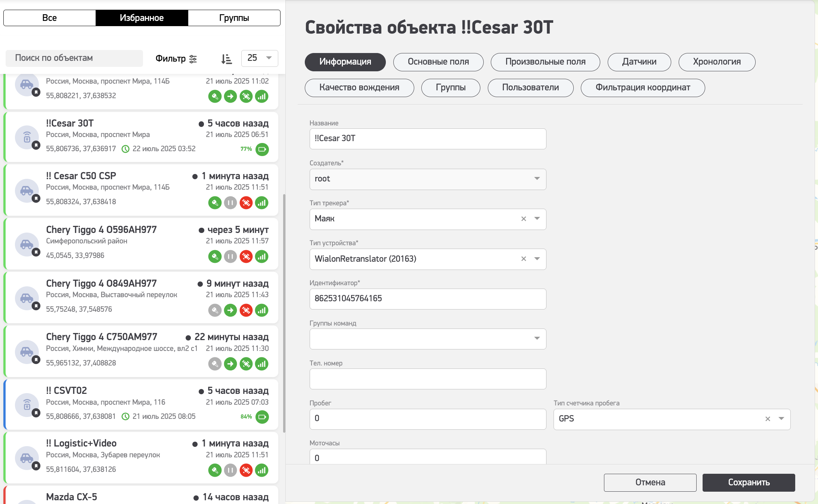Viewport: 818px width, 504px height.
Task: Clear the Тип счетчика пробега GPS value
Action: pyautogui.click(x=768, y=419)
